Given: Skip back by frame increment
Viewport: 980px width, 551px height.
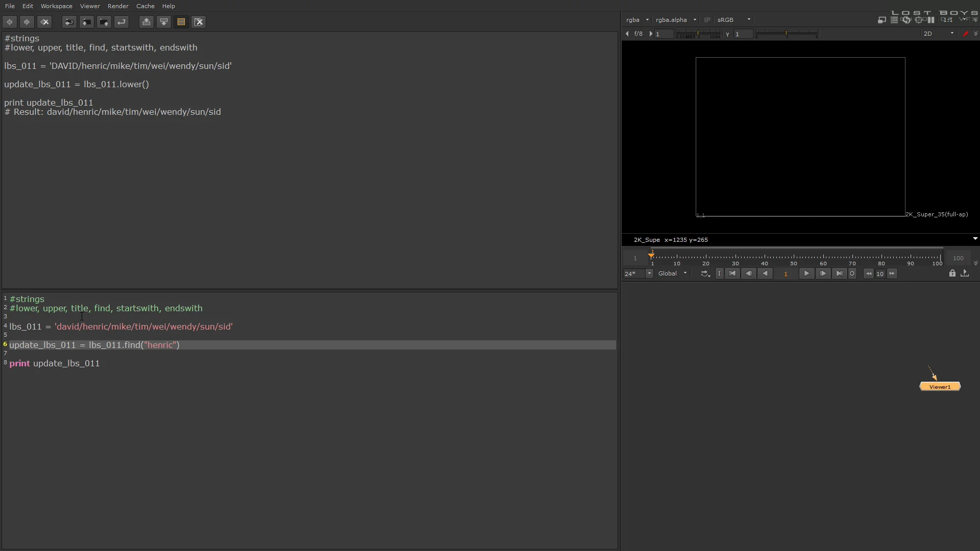Looking at the screenshot, I should tap(868, 274).
